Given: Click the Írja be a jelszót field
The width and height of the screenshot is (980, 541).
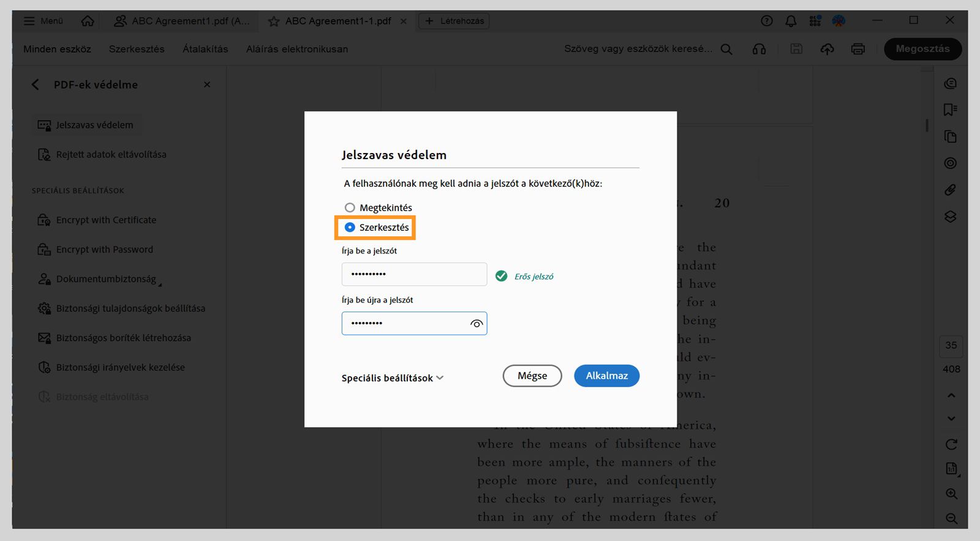Looking at the screenshot, I should click(x=414, y=274).
